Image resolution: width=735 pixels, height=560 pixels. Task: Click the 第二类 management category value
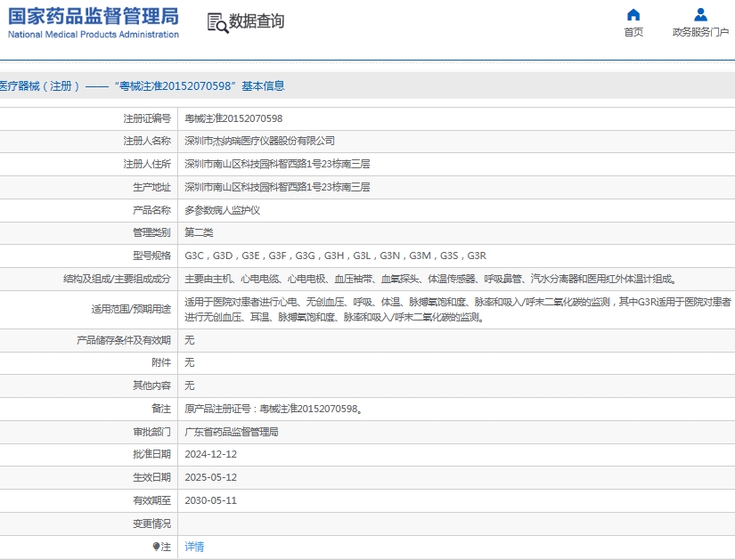[x=199, y=232]
